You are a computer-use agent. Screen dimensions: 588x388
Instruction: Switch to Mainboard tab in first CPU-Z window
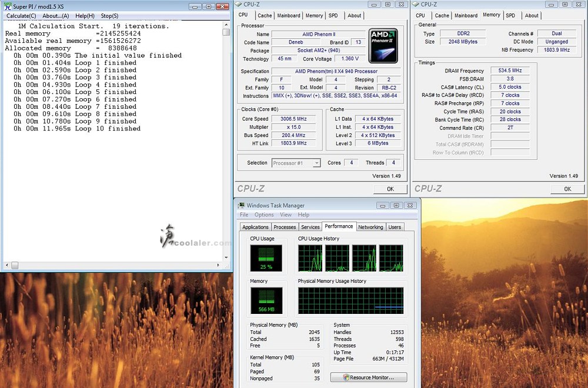(x=289, y=15)
